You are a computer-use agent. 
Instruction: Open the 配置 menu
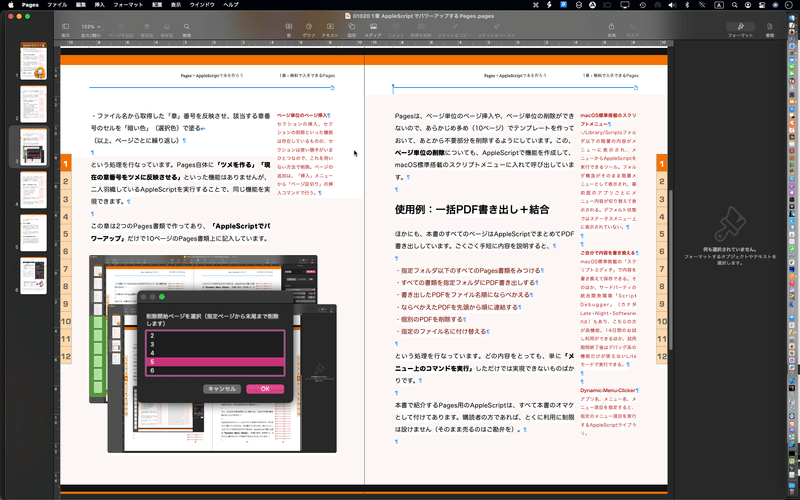[157, 5]
